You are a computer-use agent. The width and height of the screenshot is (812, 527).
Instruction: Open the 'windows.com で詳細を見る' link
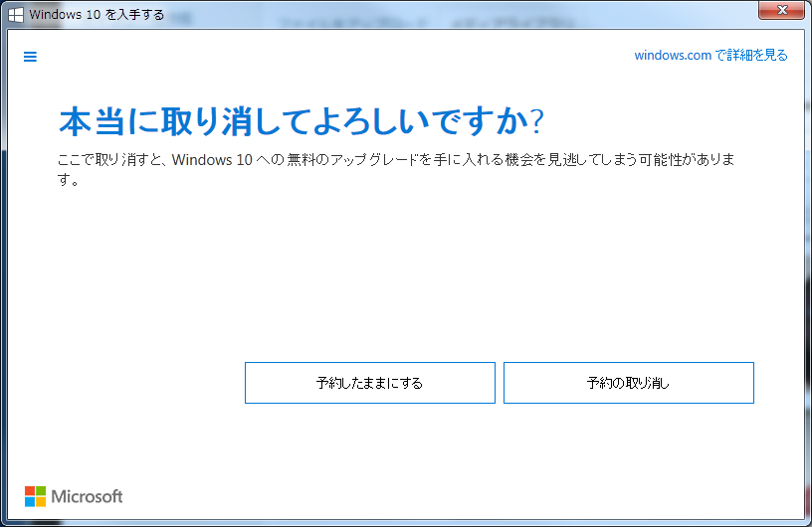[710, 55]
